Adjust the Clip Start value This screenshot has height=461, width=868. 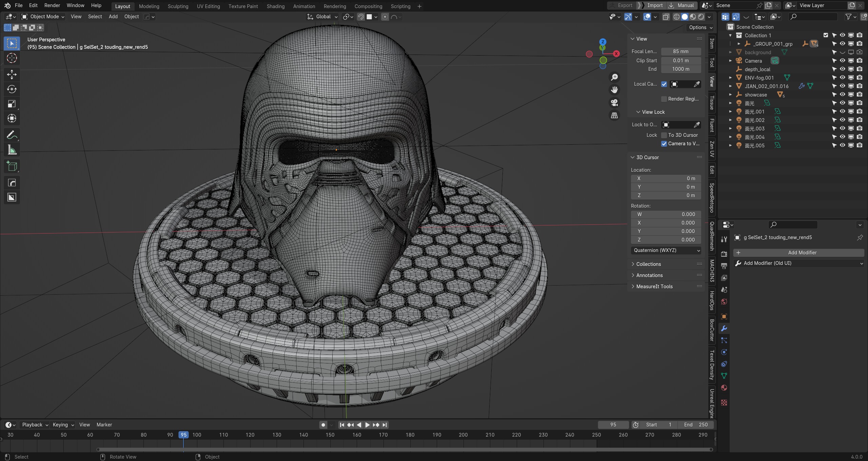tap(681, 61)
